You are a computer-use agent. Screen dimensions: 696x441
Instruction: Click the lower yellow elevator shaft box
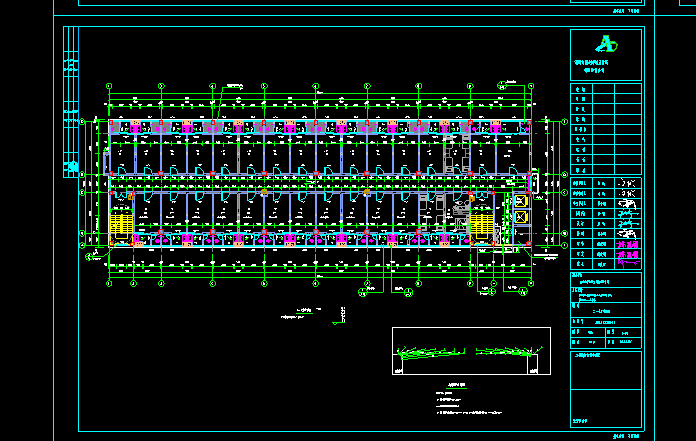point(520,216)
